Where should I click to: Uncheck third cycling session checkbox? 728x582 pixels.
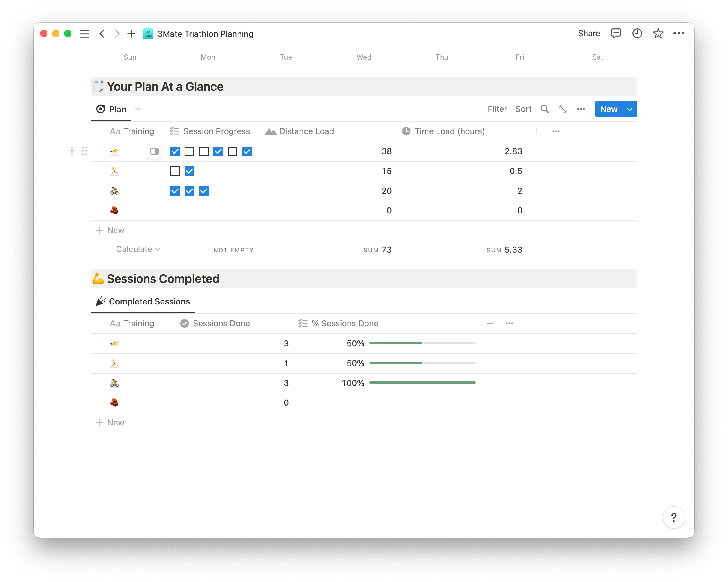[x=204, y=191]
